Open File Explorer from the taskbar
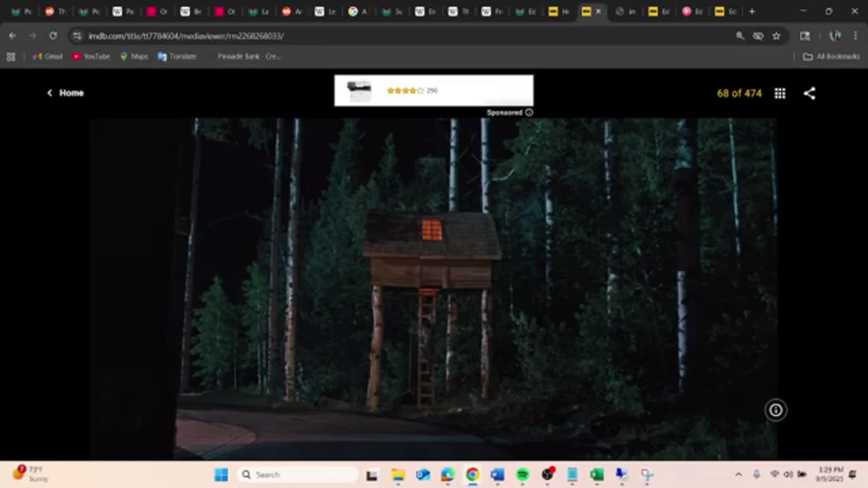Image resolution: width=868 pixels, height=488 pixels. (x=398, y=474)
